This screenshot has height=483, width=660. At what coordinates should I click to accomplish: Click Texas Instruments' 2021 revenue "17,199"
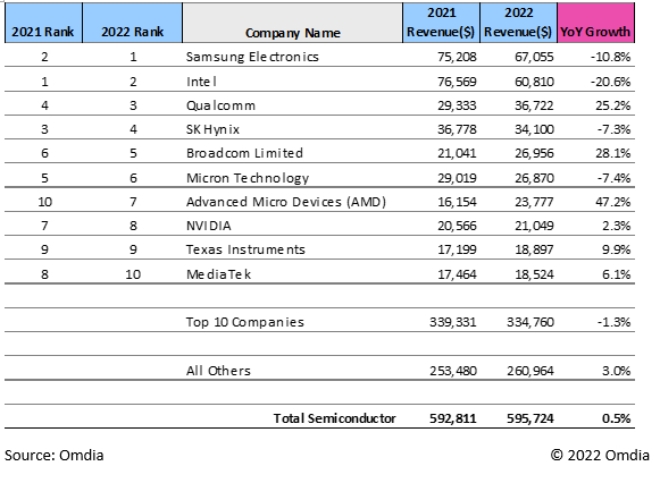pos(457,249)
